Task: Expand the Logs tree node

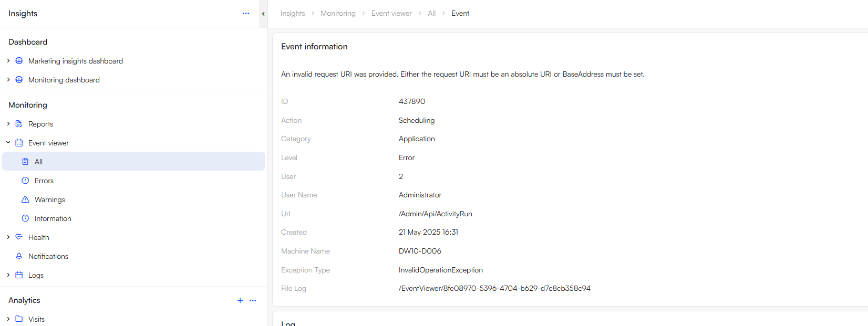Action: click(x=8, y=275)
